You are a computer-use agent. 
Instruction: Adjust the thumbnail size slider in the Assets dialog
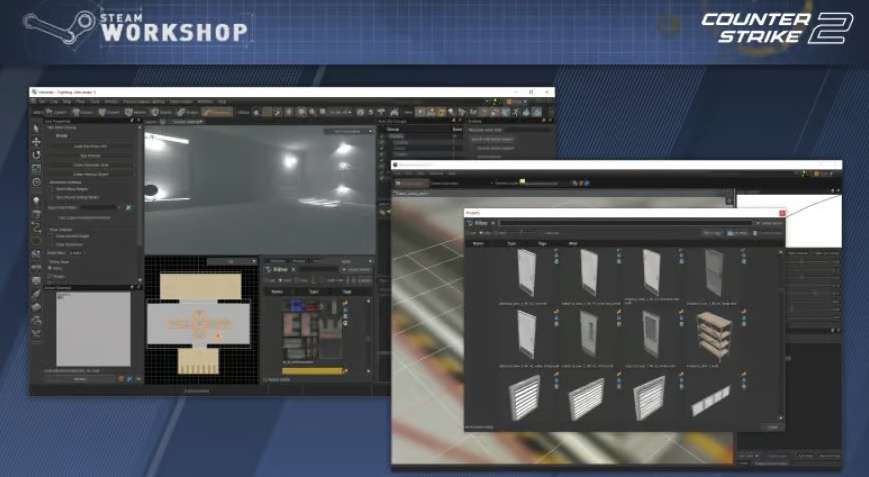[x=522, y=232]
